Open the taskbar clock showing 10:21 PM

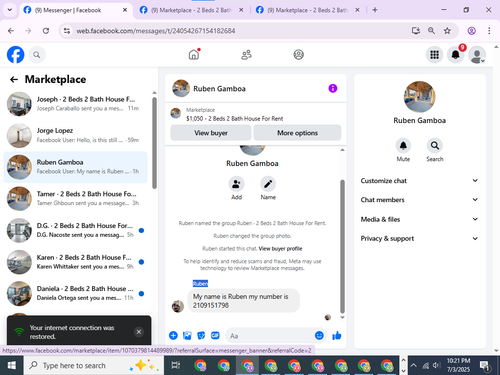coord(458,365)
